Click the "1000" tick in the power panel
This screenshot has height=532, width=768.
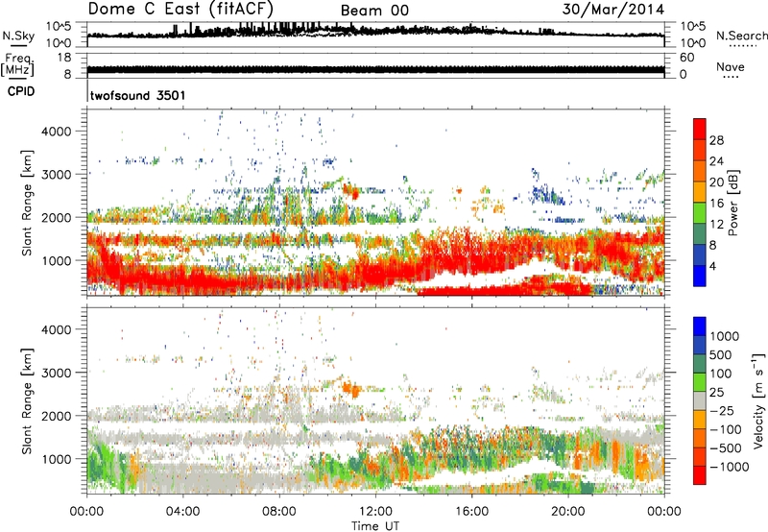(56, 260)
